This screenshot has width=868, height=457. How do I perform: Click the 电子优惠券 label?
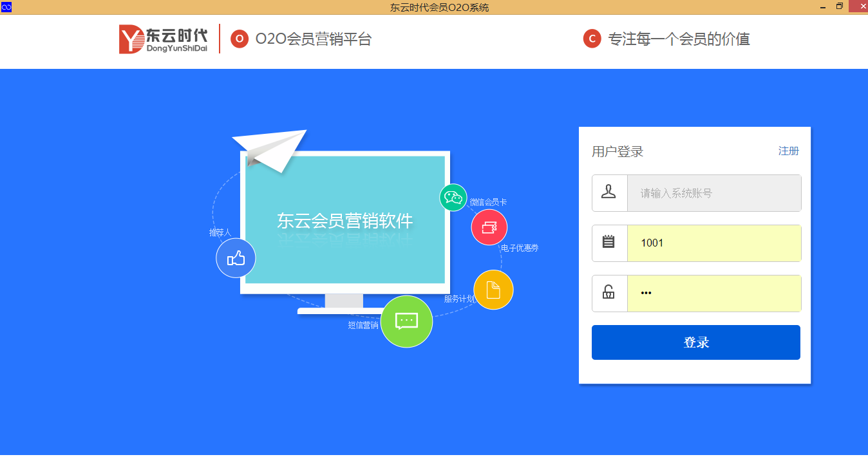[520, 248]
